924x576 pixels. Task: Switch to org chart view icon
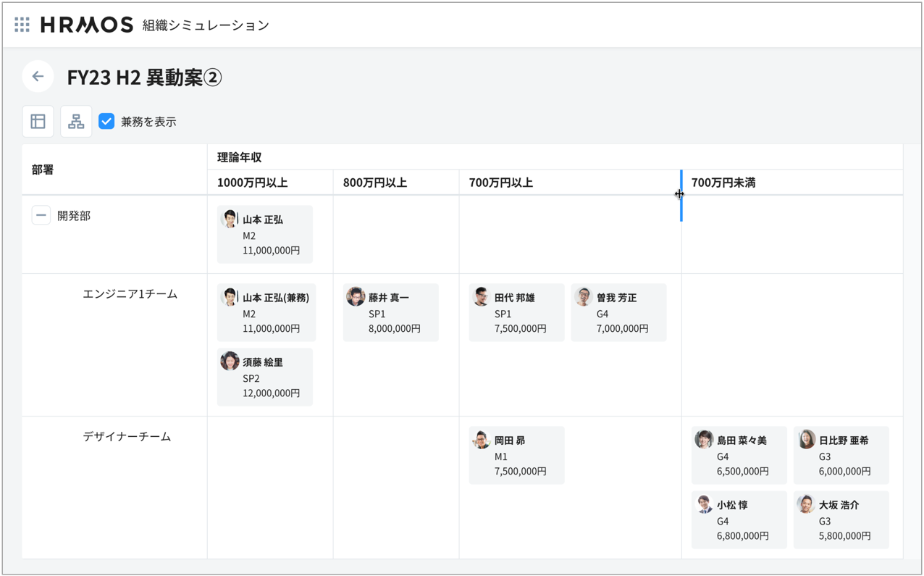(x=76, y=121)
